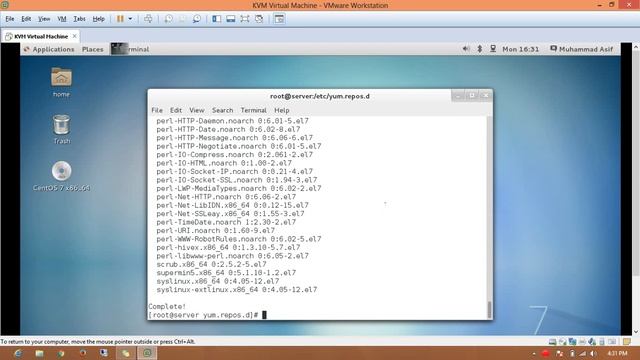Send Ctrl+Alt+Del to the guest

[x=148, y=19]
